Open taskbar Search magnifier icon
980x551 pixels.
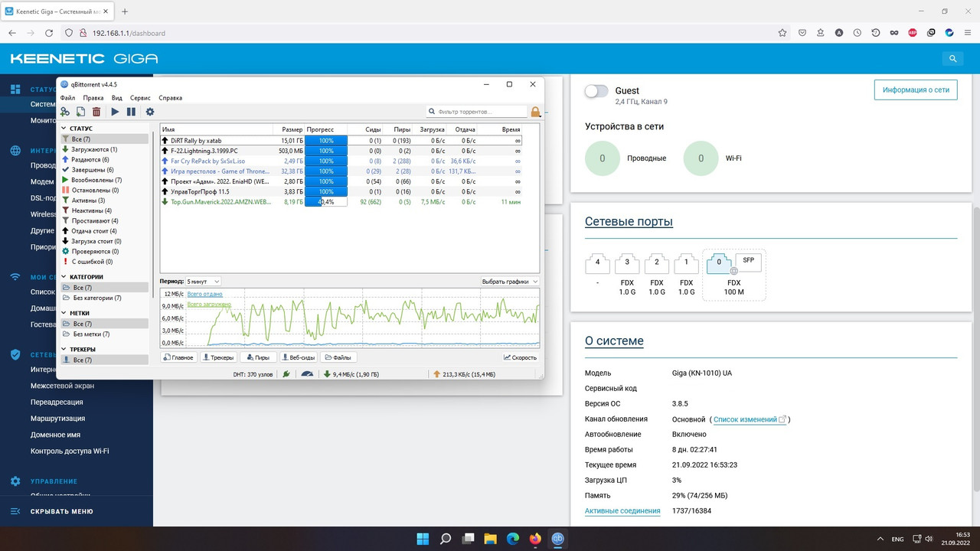[x=446, y=539]
